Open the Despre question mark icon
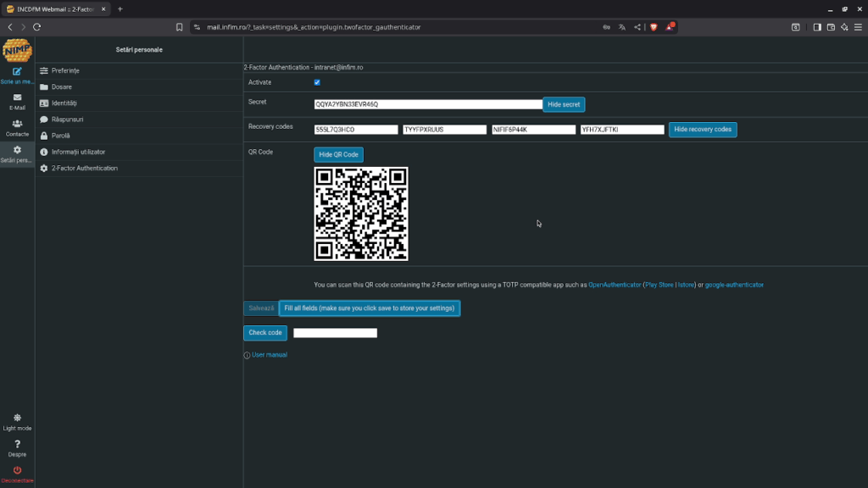Viewport: 868px width, 488px height. point(17,444)
